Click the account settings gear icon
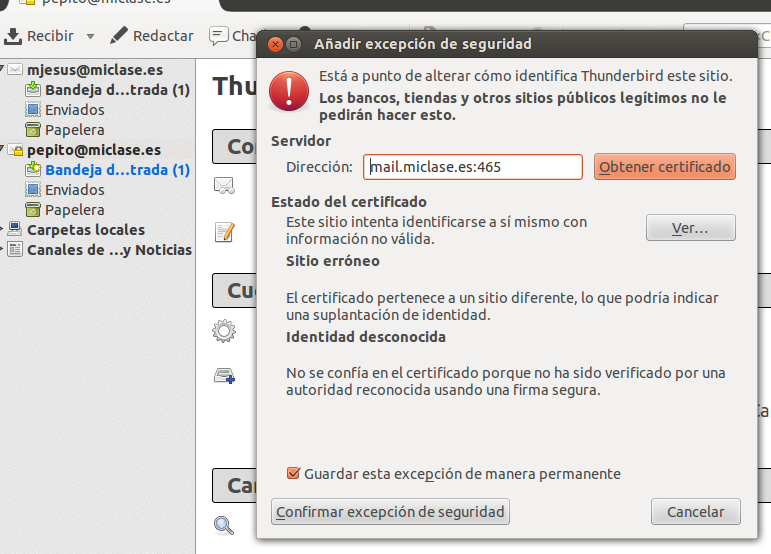 [x=224, y=331]
